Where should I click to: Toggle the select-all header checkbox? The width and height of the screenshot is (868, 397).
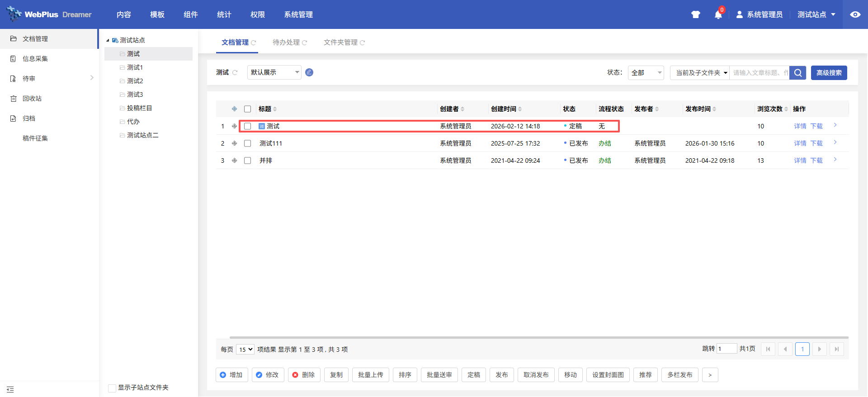coord(247,109)
